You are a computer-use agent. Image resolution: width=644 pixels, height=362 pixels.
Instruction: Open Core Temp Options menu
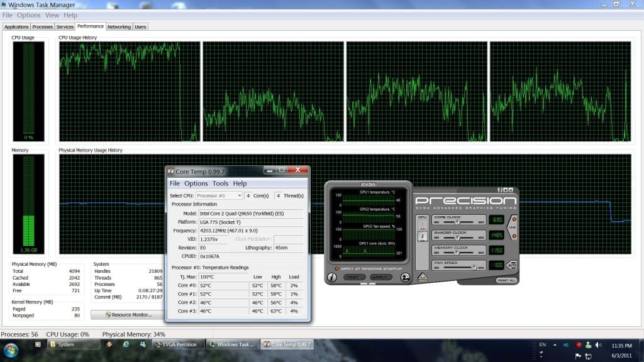tap(196, 184)
